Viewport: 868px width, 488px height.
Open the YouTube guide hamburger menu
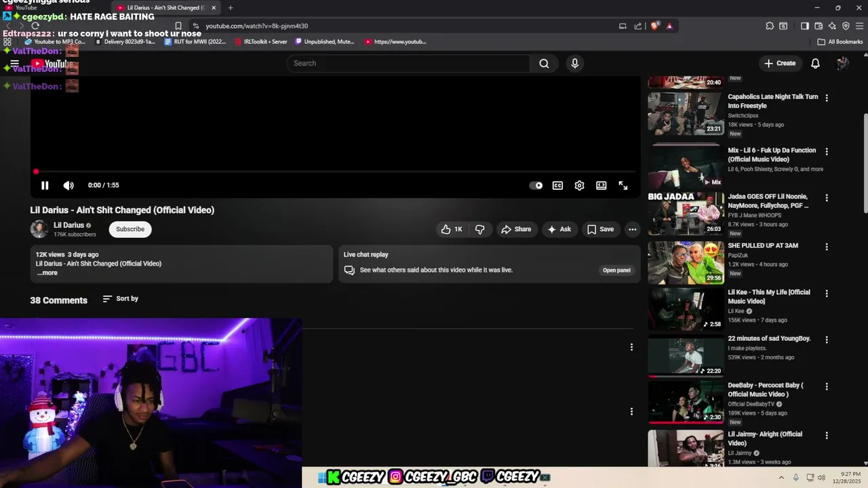(x=14, y=64)
